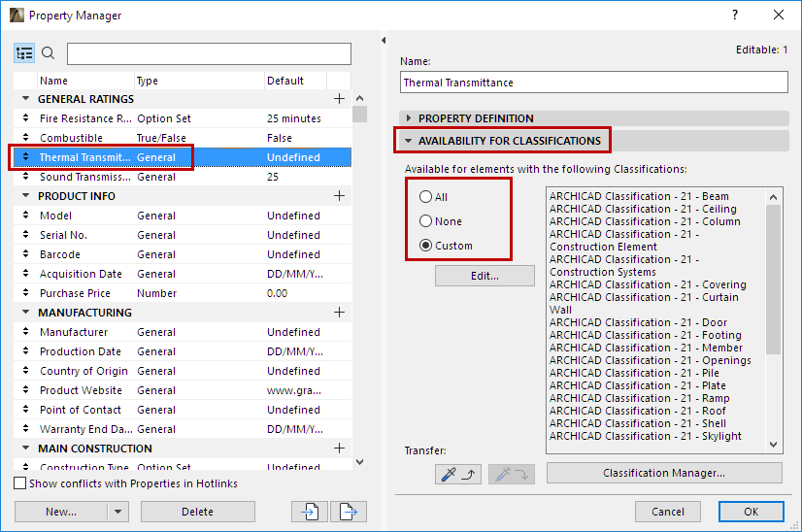Select the All availability radio button
Image resolution: width=802 pixels, height=532 pixels.
point(425,197)
